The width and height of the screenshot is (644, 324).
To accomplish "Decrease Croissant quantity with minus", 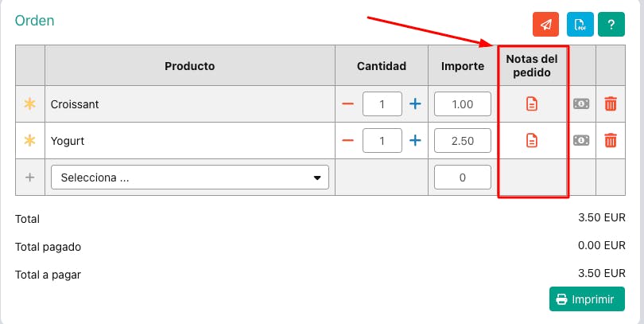I will pyautogui.click(x=348, y=104).
